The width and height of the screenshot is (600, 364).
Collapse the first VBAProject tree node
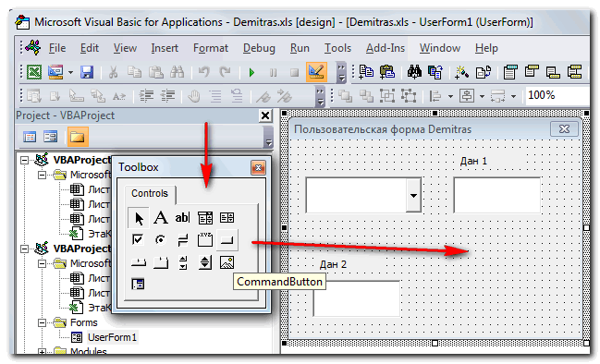pyautogui.click(x=24, y=160)
